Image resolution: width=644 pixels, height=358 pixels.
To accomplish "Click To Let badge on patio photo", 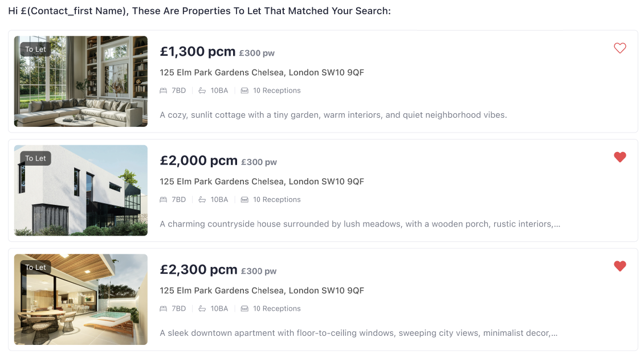I will 35,268.
